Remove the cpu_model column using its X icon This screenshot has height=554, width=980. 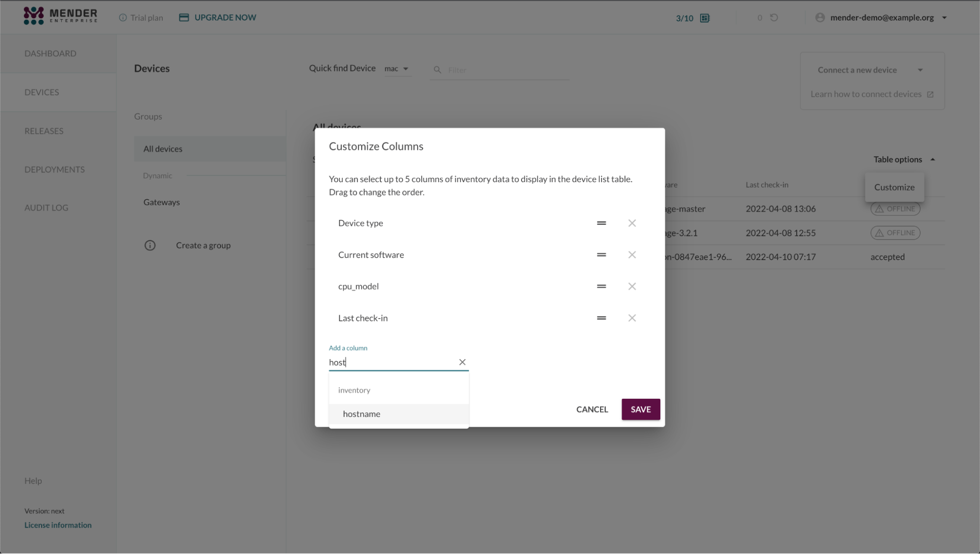pos(631,286)
